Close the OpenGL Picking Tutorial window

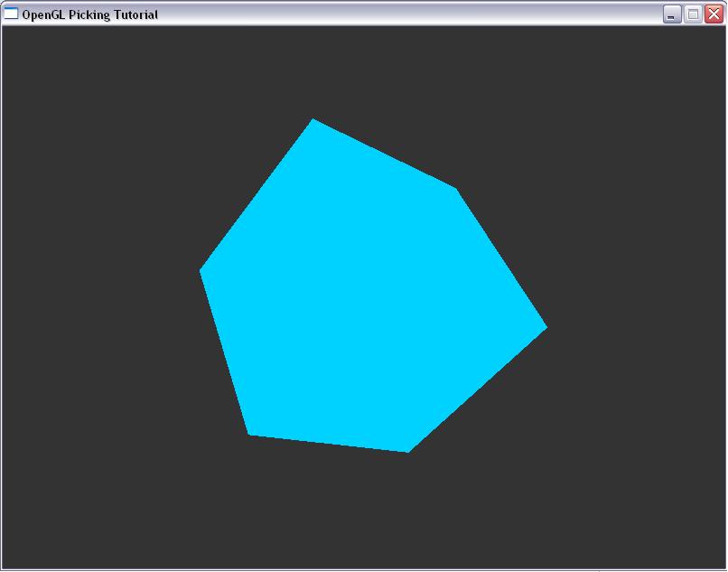pyautogui.click(x=714, y=14)
